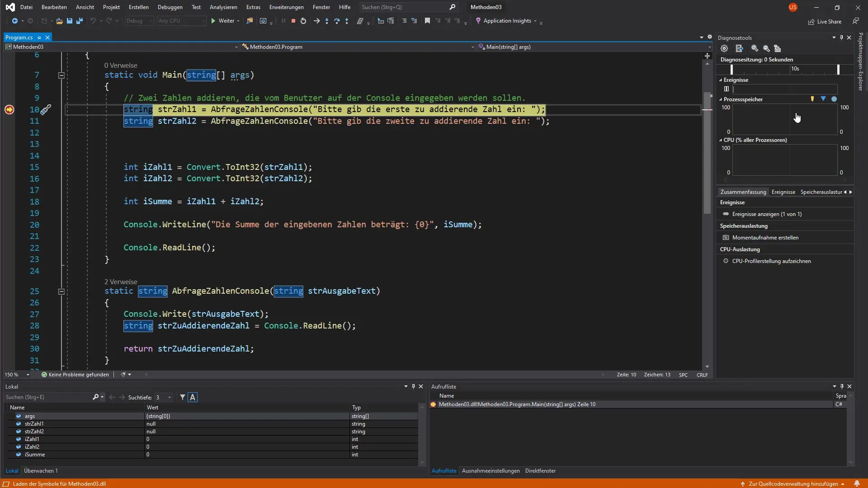Open the Ereignisse tab in Diagnosetools
The width and height of the screenshot is (868, 488).
[x=783, y=192]
